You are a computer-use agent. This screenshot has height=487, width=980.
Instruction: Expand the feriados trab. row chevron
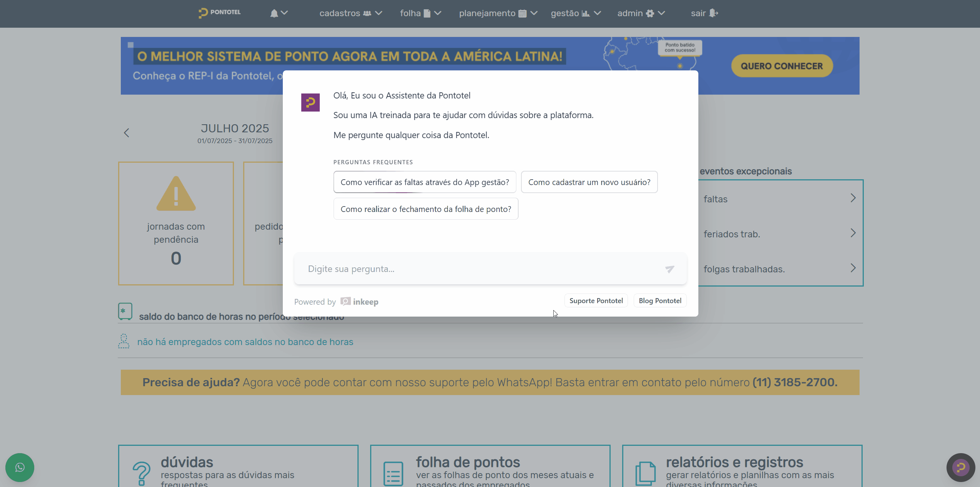point(853,233)
